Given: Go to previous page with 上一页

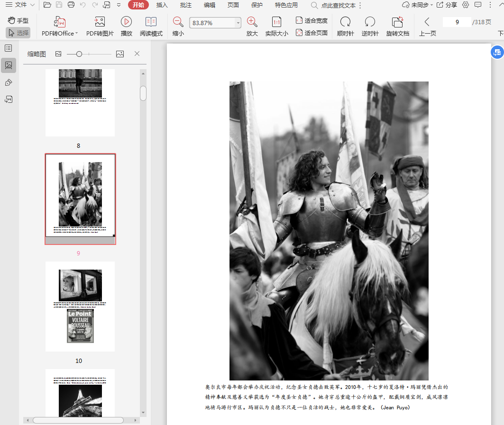Looking at the screenshot, I should pos(427,22).
